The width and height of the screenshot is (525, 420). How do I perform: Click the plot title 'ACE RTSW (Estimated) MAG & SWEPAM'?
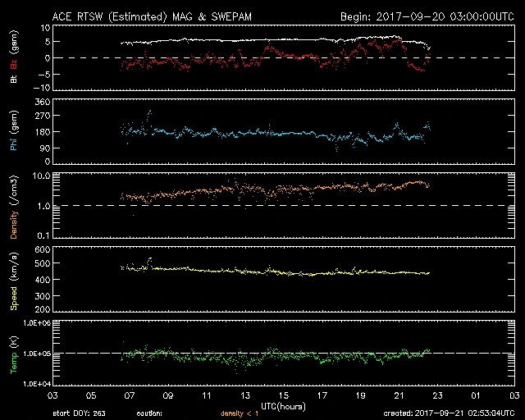point(152,16)
